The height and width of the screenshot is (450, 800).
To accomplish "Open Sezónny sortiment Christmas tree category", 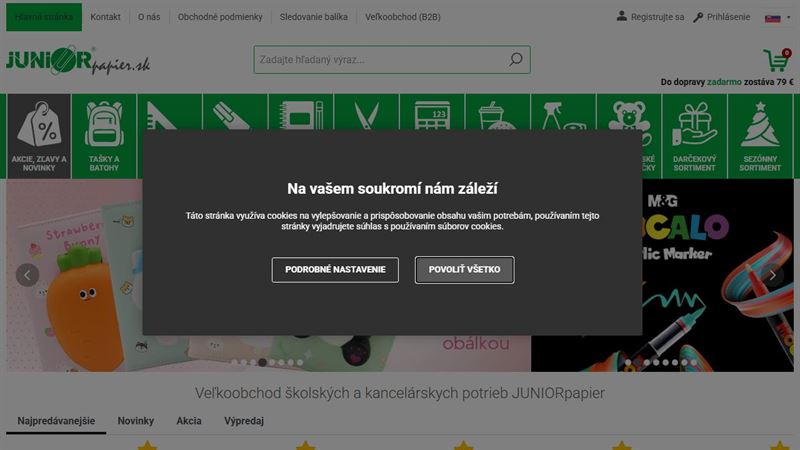I will click(760, 136).
